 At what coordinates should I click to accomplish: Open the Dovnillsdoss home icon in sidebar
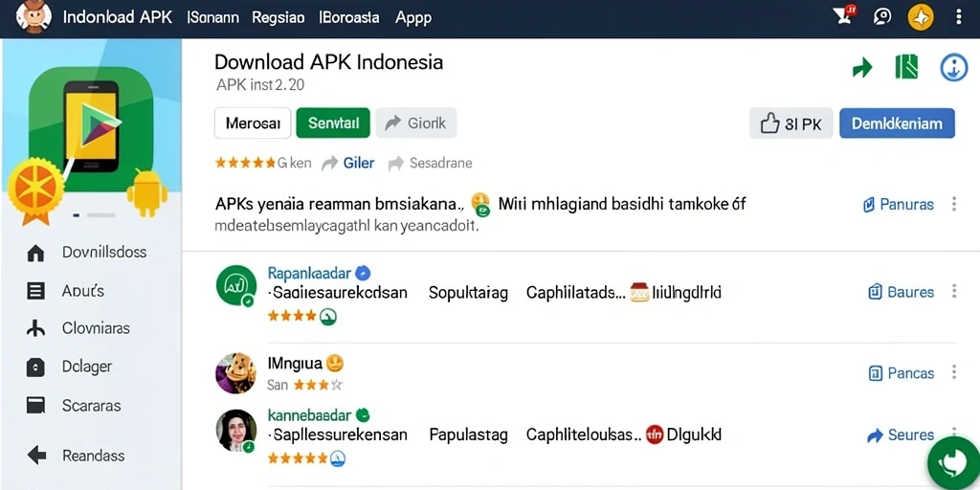(36, 253)
